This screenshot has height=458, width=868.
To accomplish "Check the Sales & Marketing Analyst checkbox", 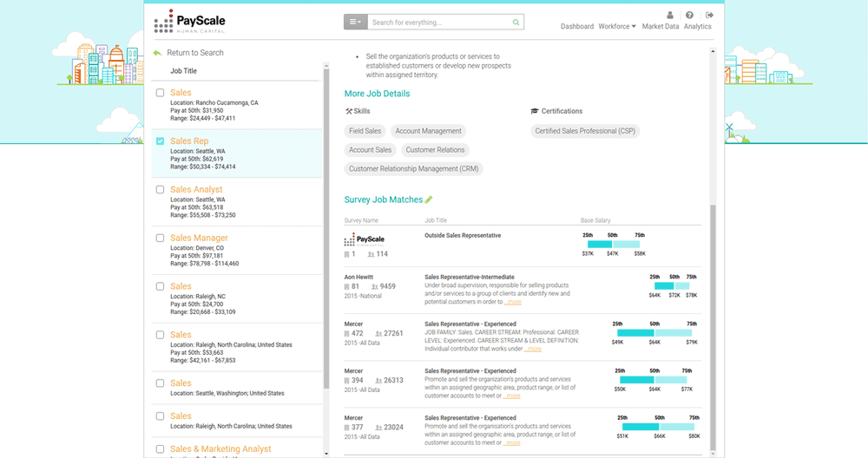I will (x=160, y=449).
